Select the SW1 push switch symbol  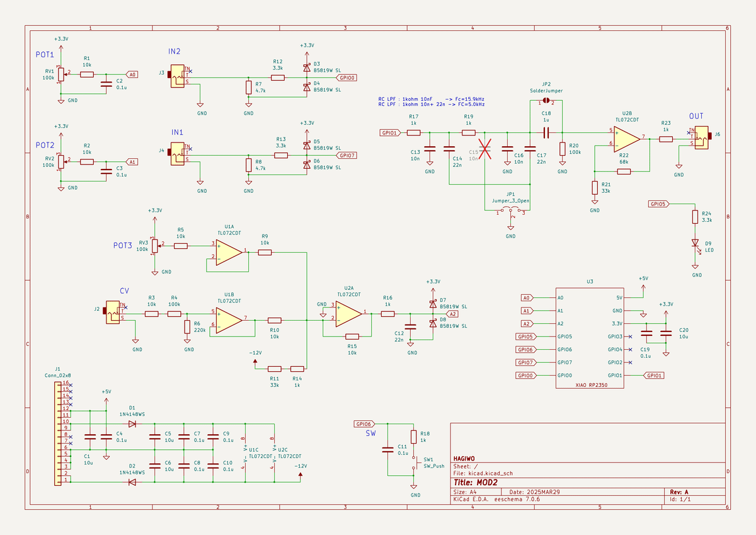(x=415, y=463)
